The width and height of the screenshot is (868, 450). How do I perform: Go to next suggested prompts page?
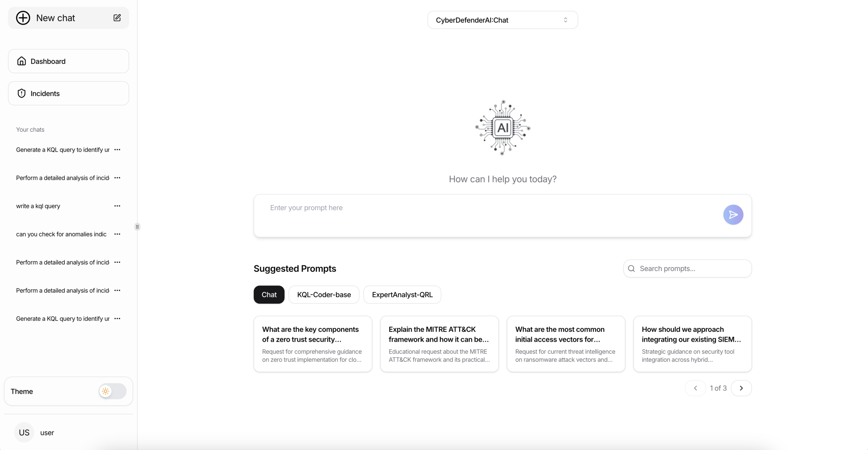741,388
